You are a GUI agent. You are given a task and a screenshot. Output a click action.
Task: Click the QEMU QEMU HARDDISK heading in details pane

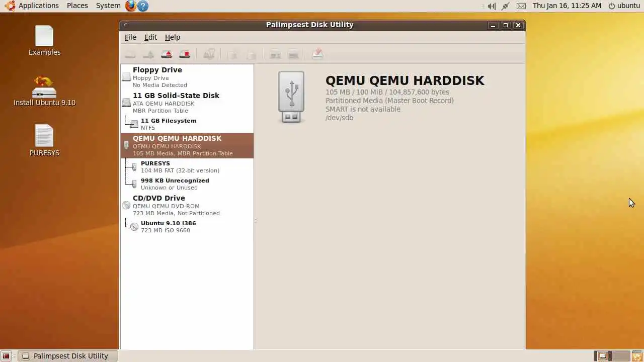coord(405,80)
